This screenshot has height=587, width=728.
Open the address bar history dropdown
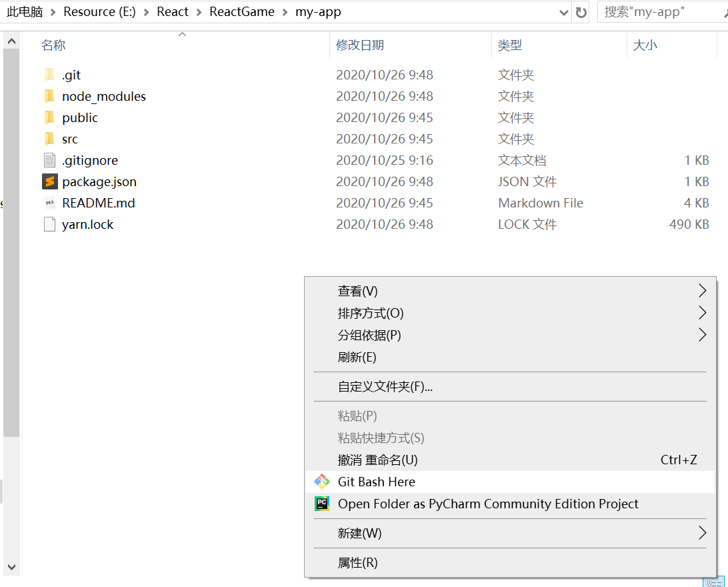pyautogui.click(x=563, y=13)
